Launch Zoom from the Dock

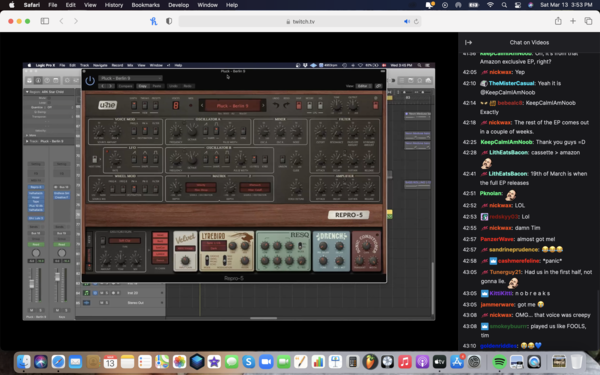pos(266,362)
